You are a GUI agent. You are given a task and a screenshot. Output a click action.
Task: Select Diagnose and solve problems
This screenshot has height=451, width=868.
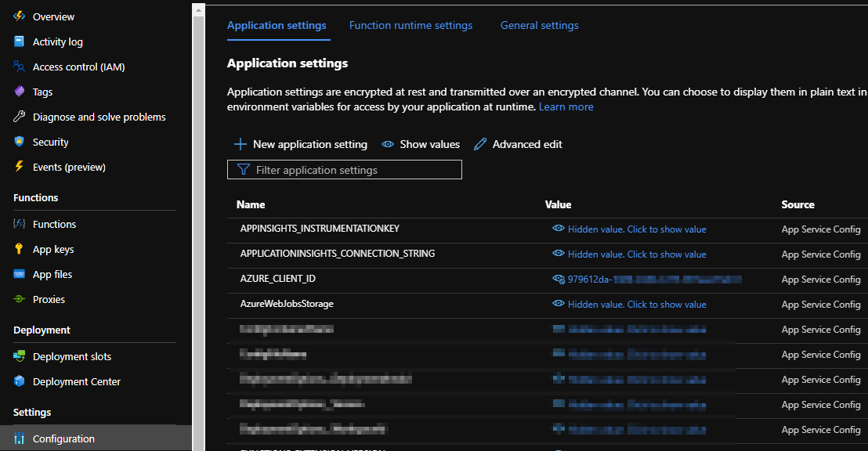pyautogui.click(x=99, y=116)
